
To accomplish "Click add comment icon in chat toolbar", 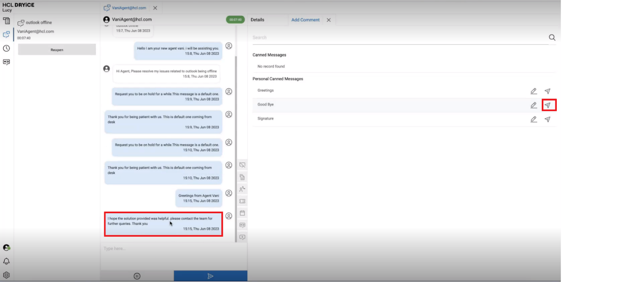I will pos(242,237).
